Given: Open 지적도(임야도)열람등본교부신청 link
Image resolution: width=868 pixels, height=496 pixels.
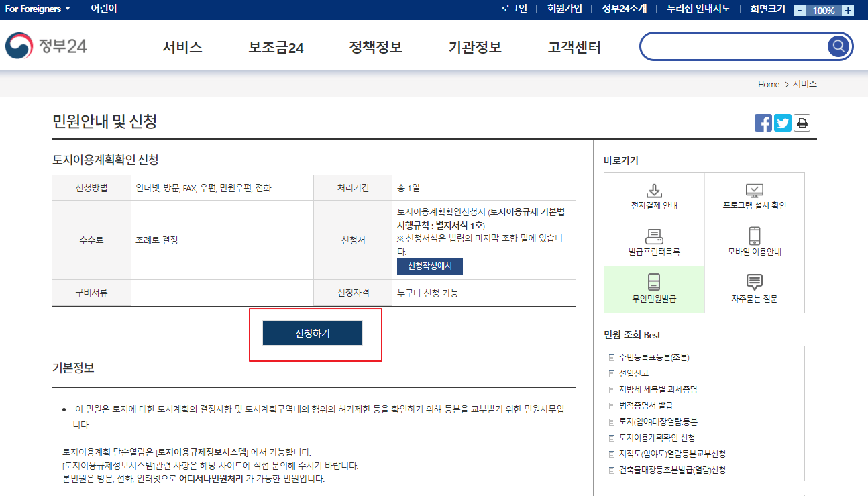Looking at the screenshot, I should pyautogui.click(x=672, y=454).
